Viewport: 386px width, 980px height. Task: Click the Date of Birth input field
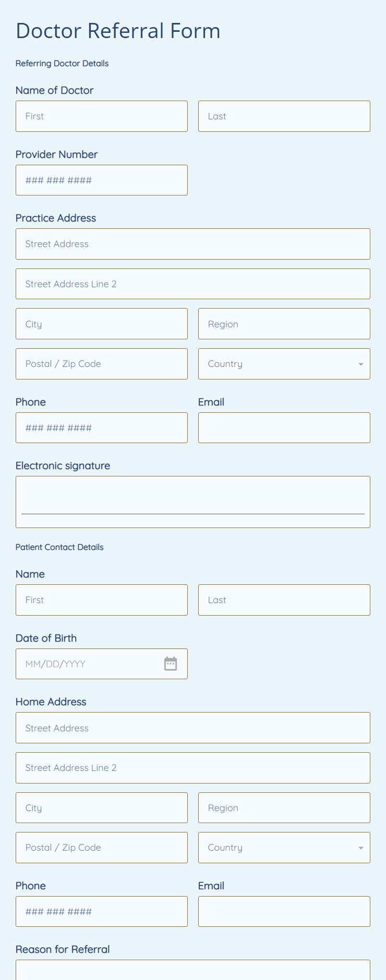click(89, 664)
